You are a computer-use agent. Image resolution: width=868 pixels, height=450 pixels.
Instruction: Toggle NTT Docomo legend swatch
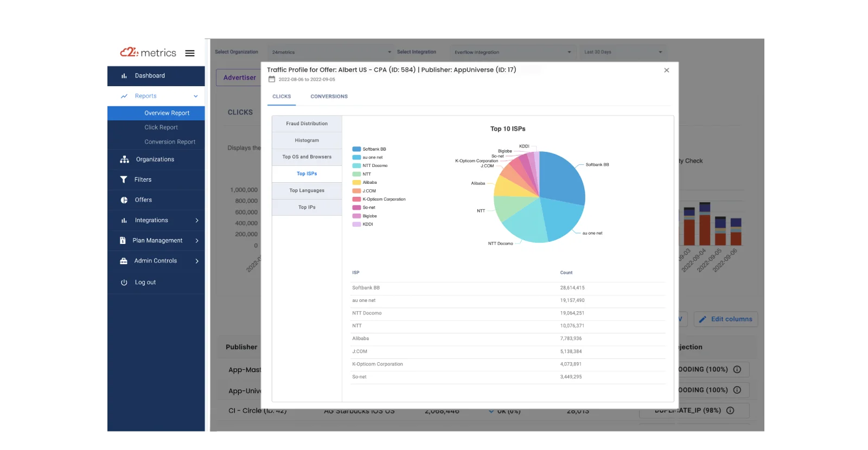pyautogui.click(x=356, y=166)
